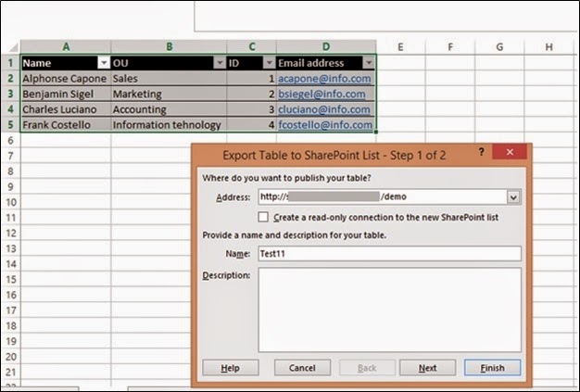Select column D header

(x=326, y=46)
